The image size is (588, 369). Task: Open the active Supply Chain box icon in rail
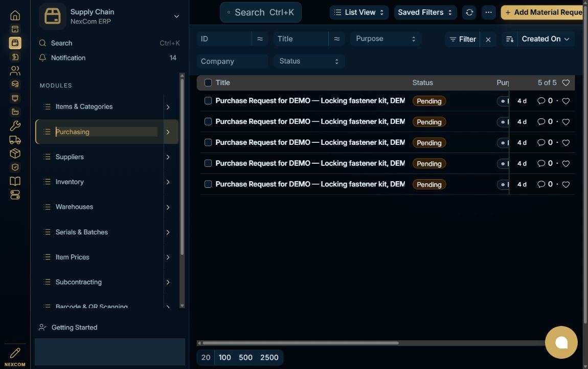[x=15, y=43]
